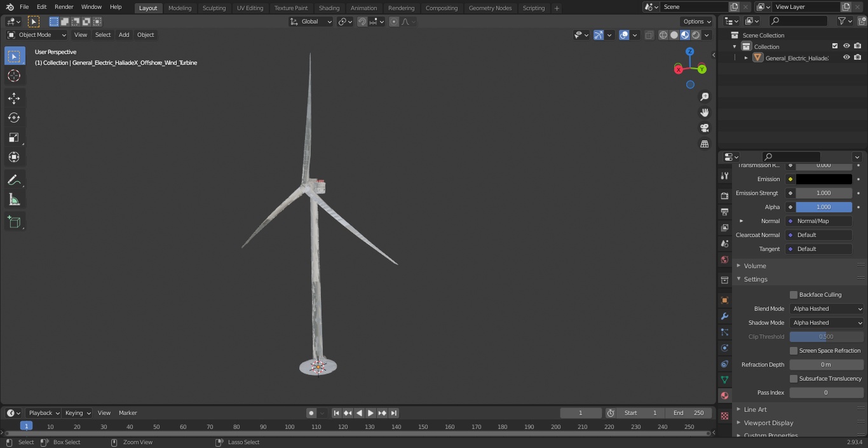
Task: Select the Add Cube tool
Action: point(14,222)
